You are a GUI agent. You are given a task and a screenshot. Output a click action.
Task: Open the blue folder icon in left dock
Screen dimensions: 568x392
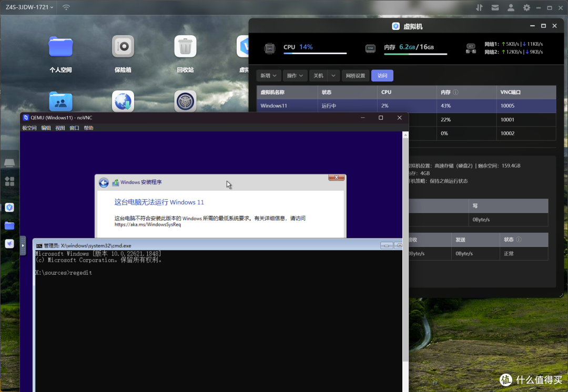tap(9, 225)
